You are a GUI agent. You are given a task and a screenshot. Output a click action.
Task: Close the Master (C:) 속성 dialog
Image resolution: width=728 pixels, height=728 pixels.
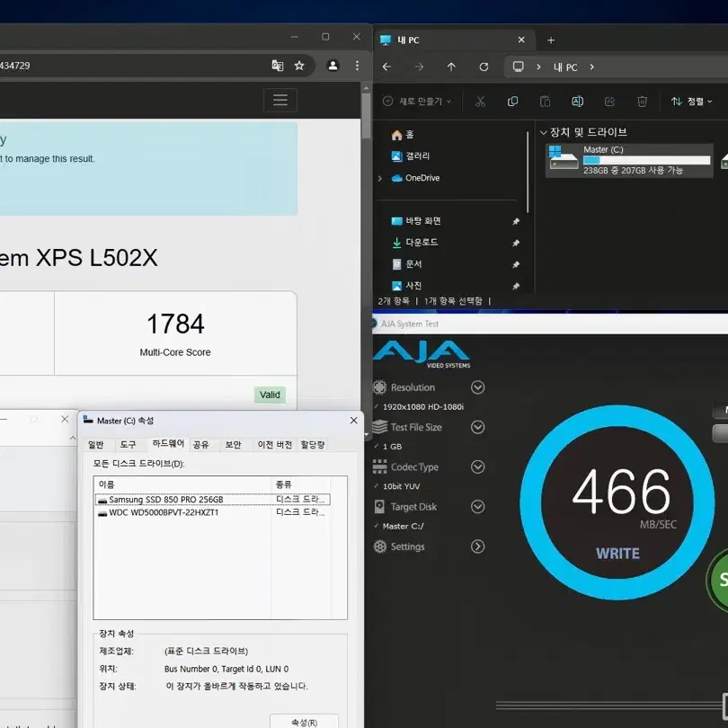(x=354, y=421)
